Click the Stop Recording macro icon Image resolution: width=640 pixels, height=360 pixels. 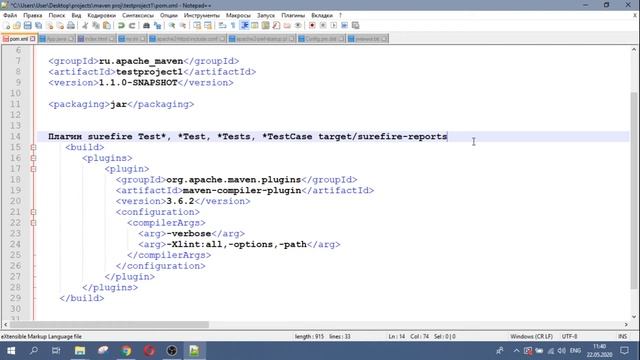click(x=323, y=26)
